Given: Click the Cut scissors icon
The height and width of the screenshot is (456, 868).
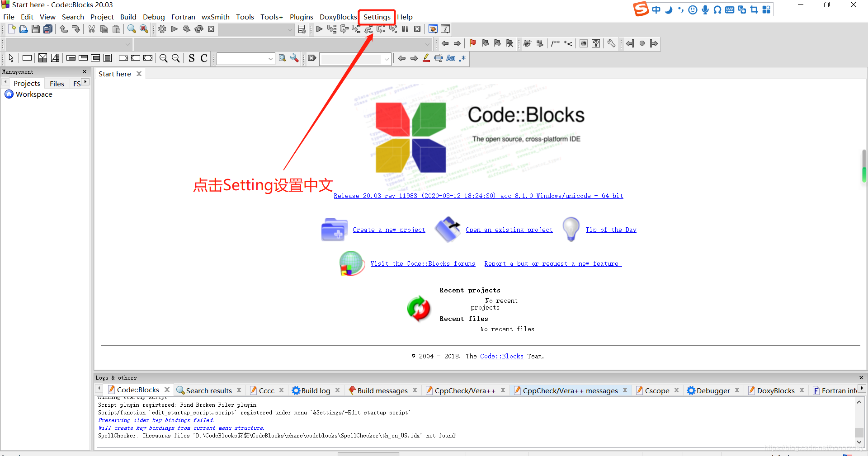Looking at the screenshot, I should 92,29.
